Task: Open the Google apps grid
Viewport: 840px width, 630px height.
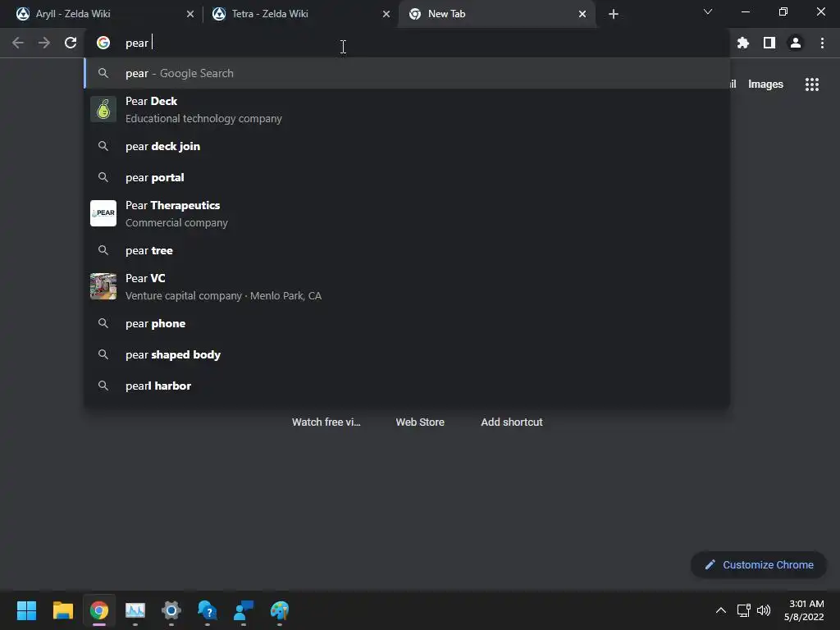Action: tap(811, 84)
